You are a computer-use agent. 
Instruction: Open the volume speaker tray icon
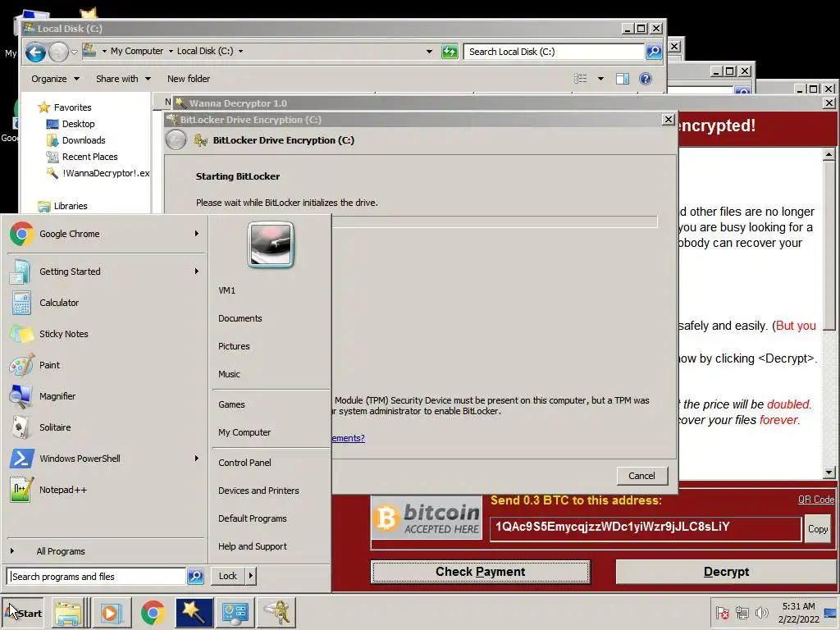(761, 613)
